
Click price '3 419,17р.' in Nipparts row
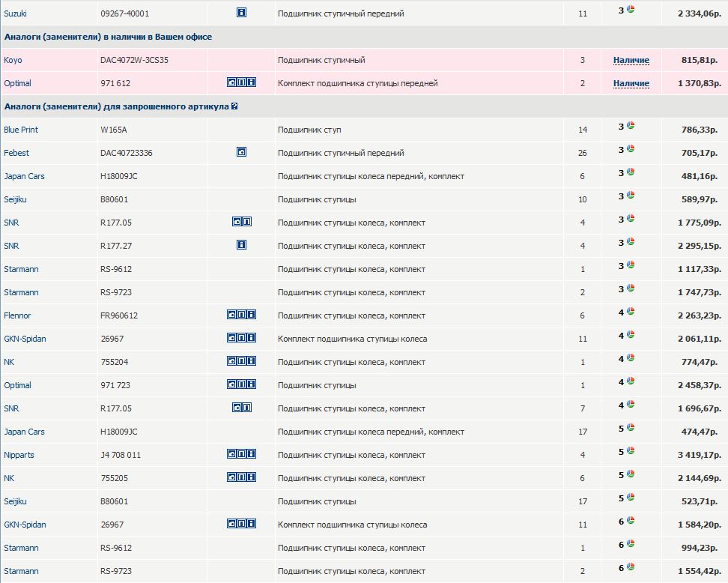[700, 455]
